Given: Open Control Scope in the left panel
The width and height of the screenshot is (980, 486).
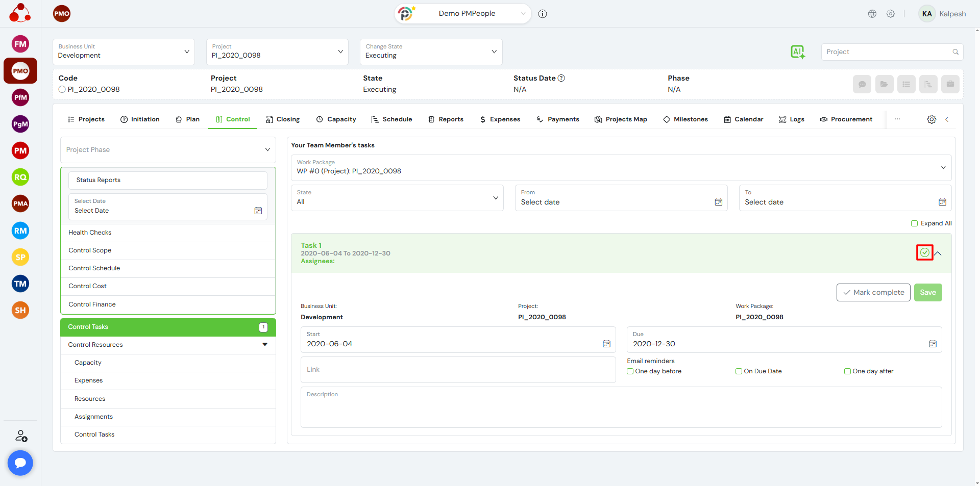Looking at the screenshot, I should coord(168,250).
